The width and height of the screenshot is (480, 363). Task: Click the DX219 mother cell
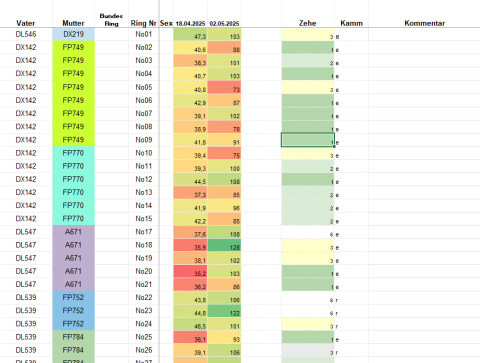tap(73, 34)
